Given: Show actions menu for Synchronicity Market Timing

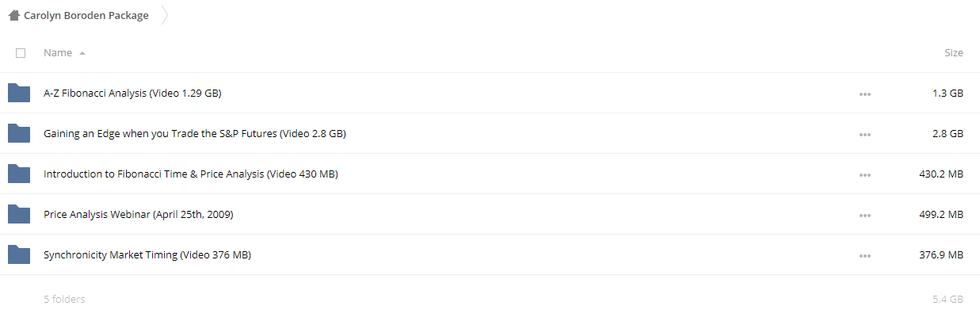Looking at the screenshot, I should 864,255.
